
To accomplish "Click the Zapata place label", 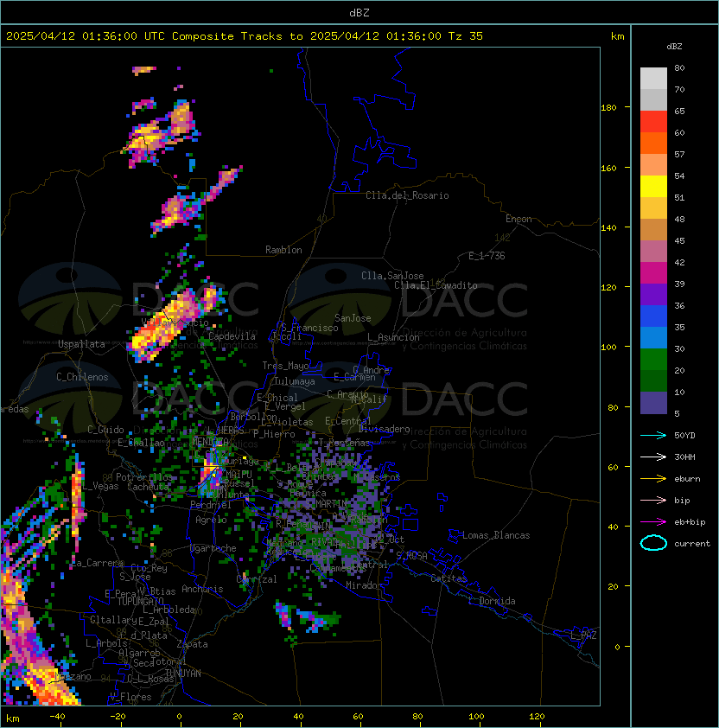I will (x=192, y=644).
